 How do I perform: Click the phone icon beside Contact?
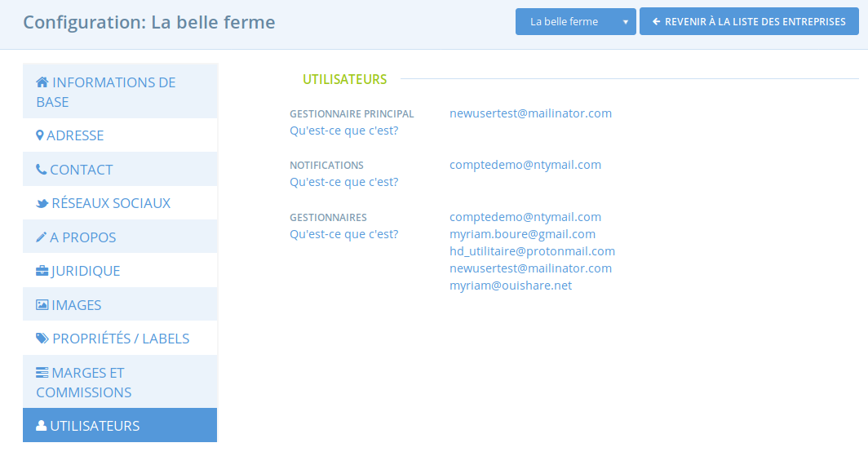click(41, 170)
